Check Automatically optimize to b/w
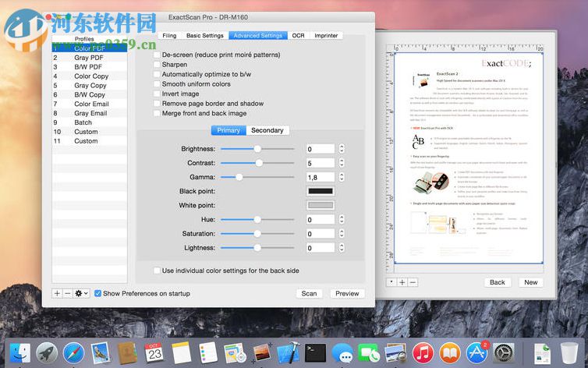The height and width of the screenshot is (368, 588). point(157,74)
